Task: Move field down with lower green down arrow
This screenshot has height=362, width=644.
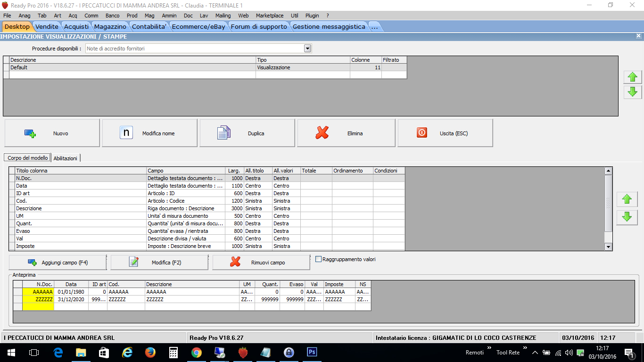Action: 627,217
